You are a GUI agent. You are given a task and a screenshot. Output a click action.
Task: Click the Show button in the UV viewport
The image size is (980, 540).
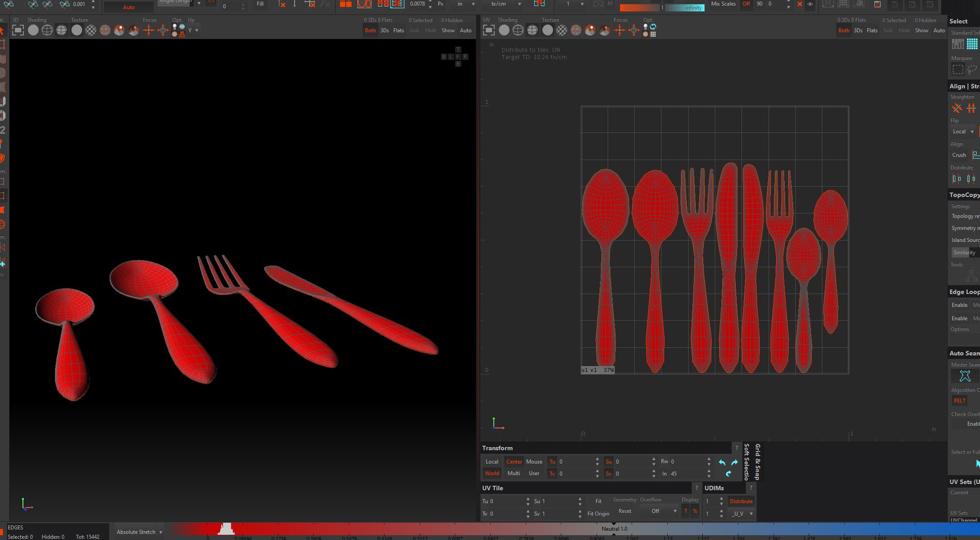pos(921,31)
